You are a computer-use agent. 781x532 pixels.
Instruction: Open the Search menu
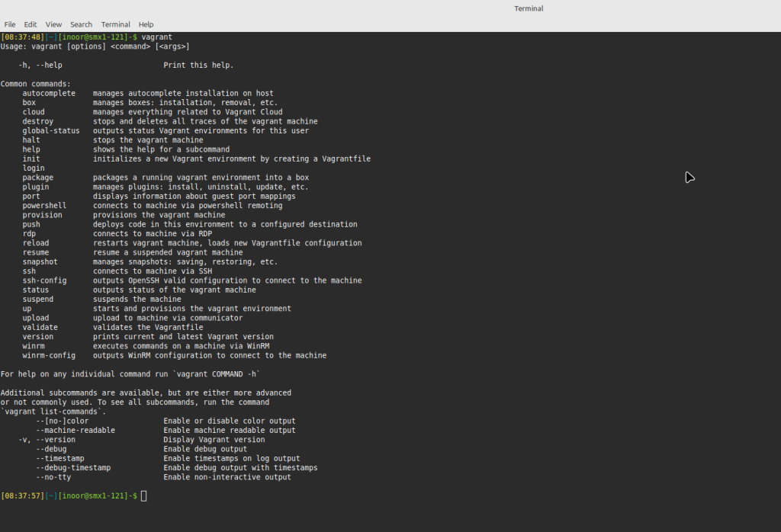(81, 24)
